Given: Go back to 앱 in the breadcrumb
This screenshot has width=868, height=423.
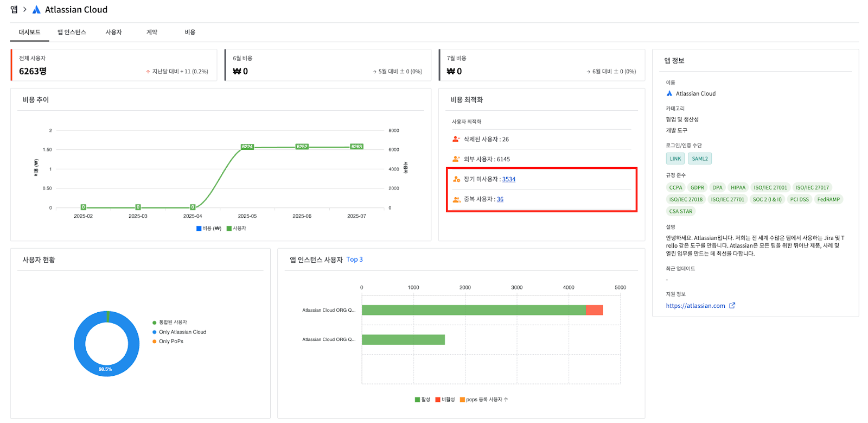Looking at the screenshot, I should tap(14, 10).
